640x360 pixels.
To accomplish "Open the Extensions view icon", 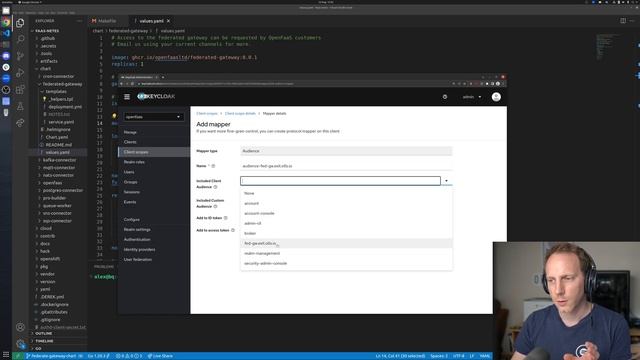I will (20, 89).
